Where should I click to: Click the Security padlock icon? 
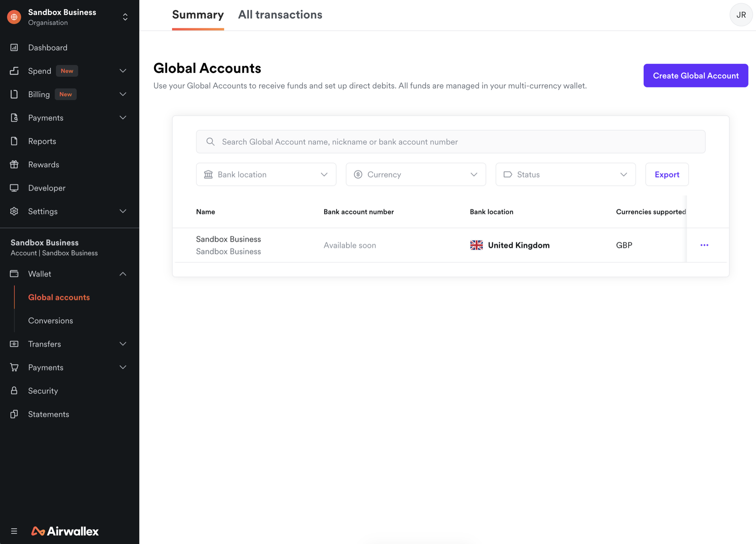pyautogui.click(x=14, y=391)
